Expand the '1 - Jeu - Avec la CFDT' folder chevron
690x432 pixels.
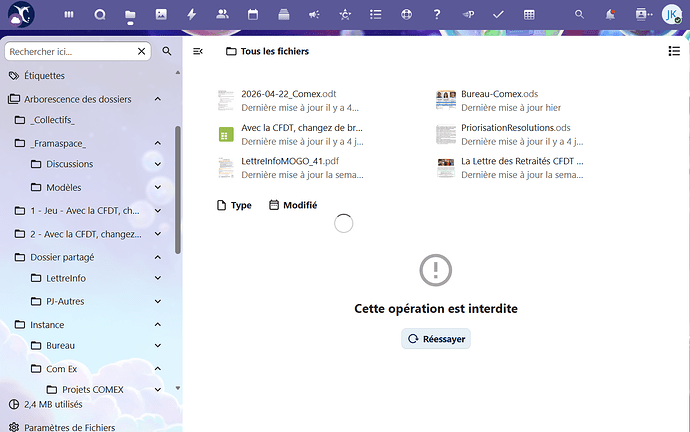[x=158, y=211]
